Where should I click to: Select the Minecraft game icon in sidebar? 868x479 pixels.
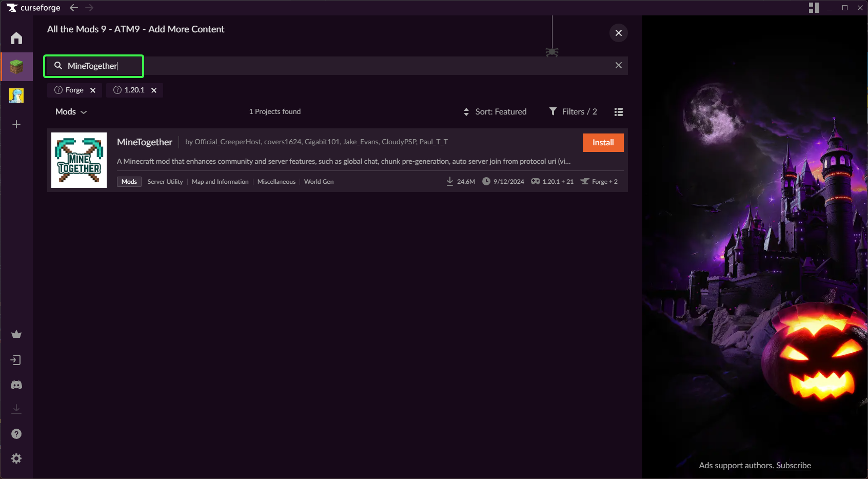tap(16, 67)
